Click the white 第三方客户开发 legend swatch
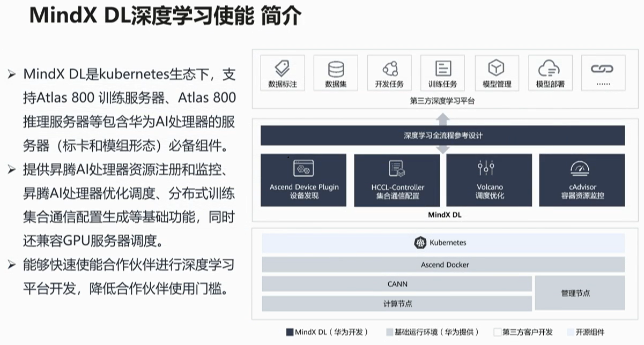 pos(497,332)
